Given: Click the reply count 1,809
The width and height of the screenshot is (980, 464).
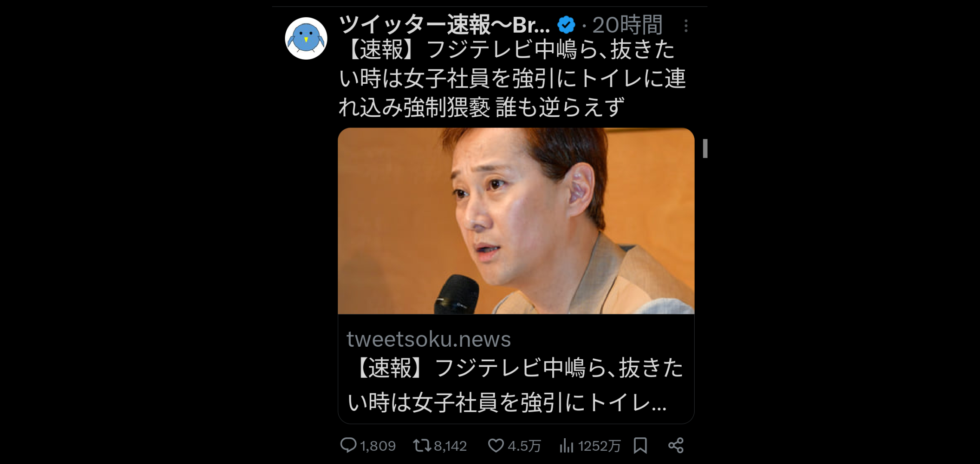Looking at the screenshot, I should (378, 446).
